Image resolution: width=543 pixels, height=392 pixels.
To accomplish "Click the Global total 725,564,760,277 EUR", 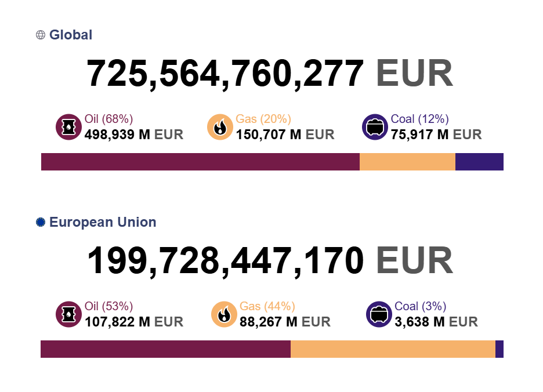I will click(x=270, y=74).
